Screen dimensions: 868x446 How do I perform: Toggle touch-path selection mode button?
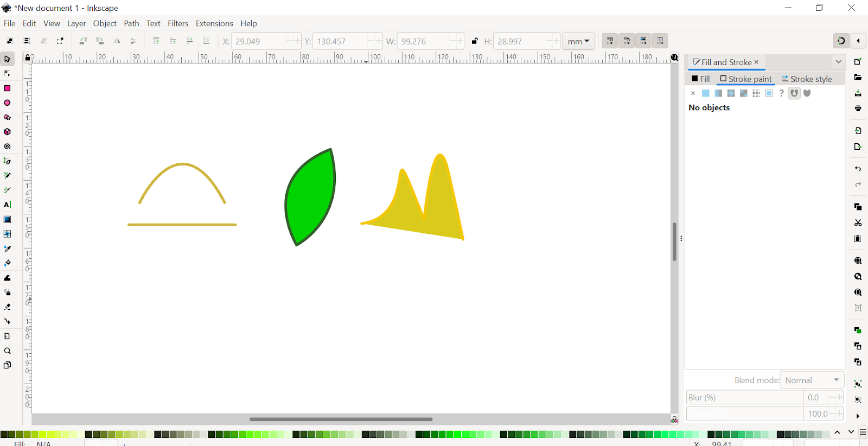(60, 41)
